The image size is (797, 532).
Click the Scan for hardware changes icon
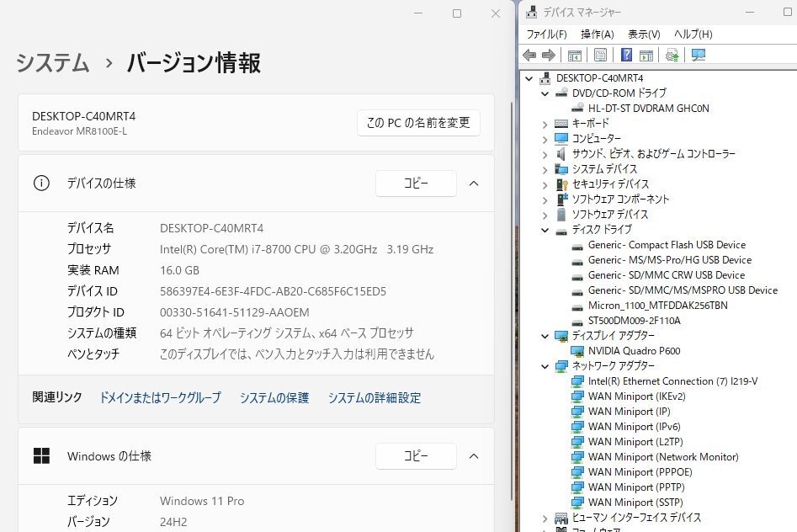pos(698,56)
